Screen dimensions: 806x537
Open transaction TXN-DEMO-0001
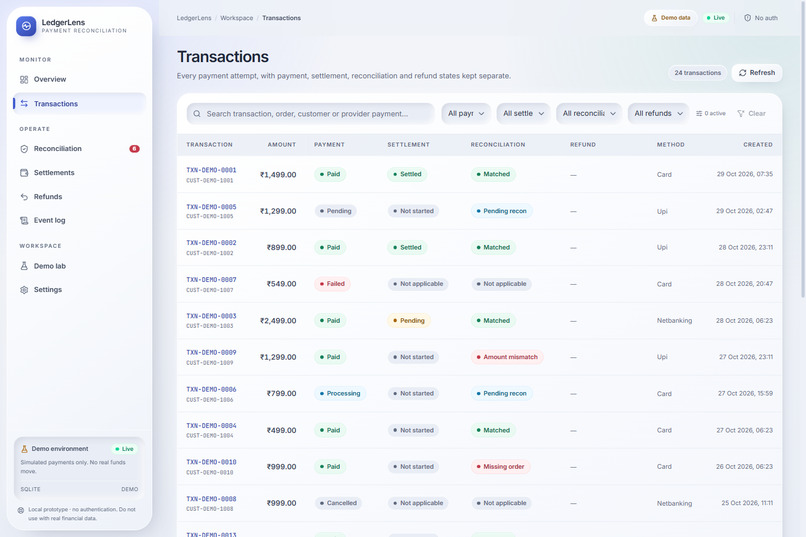pos(211,170)
